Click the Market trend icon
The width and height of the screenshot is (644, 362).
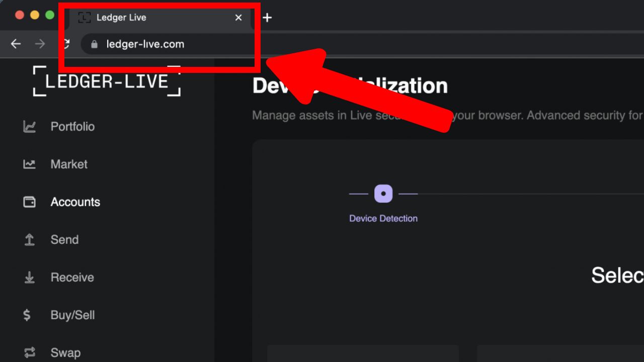point(29,164)
